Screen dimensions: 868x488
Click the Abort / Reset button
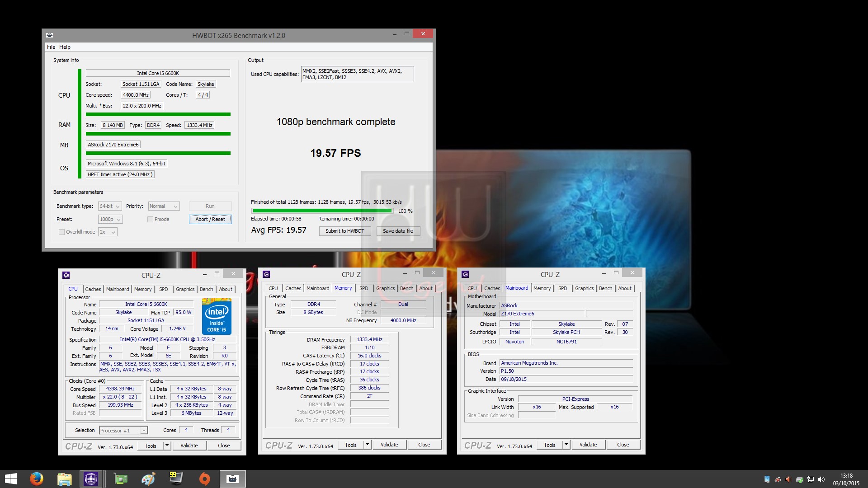click(210, 219)
